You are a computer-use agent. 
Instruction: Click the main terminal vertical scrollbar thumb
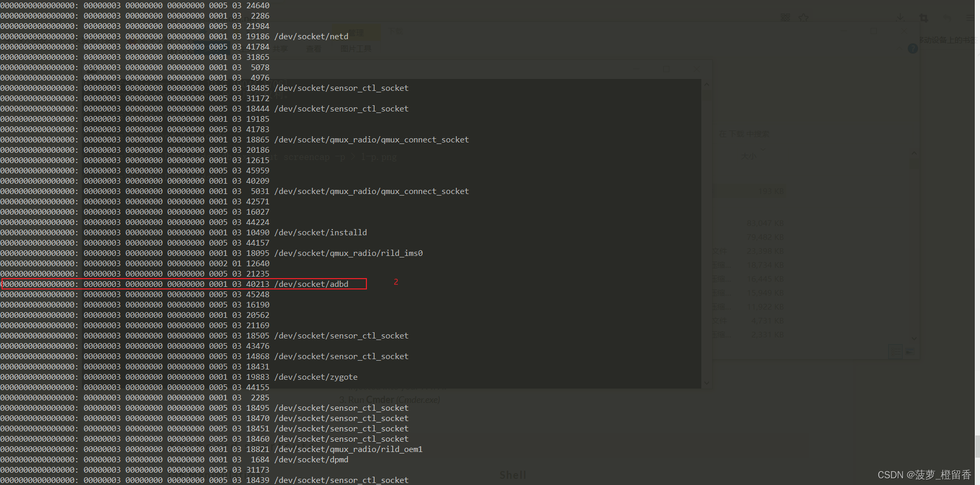pyautogui.click(x=977, y=446)
